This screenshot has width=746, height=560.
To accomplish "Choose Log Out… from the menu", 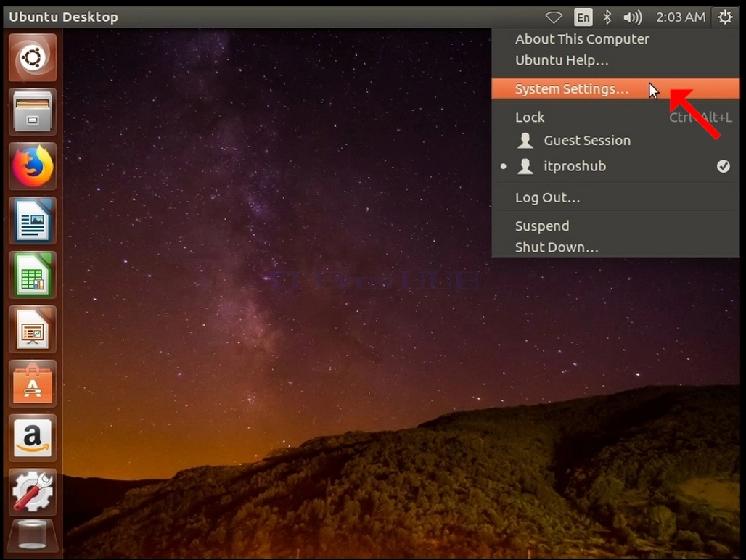I will tap(615, 197).
